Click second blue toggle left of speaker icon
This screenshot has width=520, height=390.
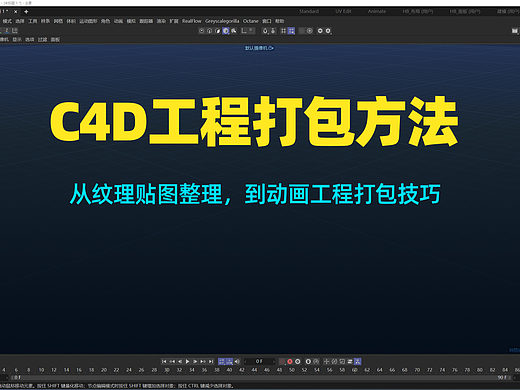pyautogui.click(x=229, y=361)
